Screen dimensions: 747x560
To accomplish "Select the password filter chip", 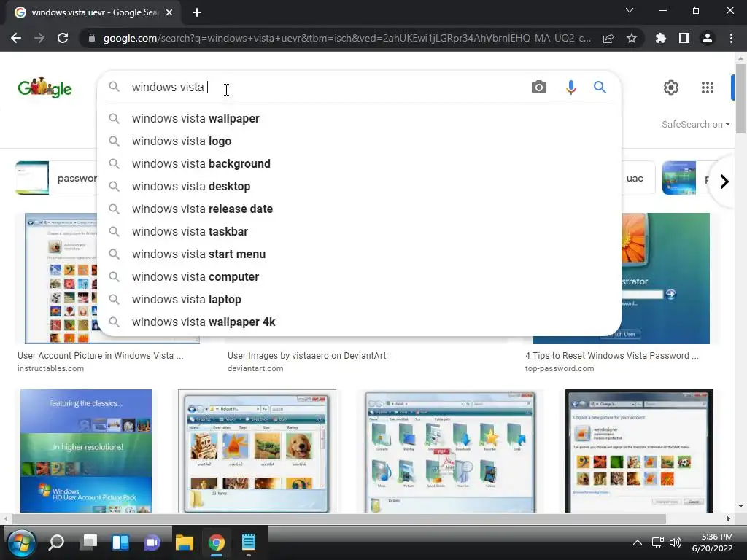I will pos(56,178).
